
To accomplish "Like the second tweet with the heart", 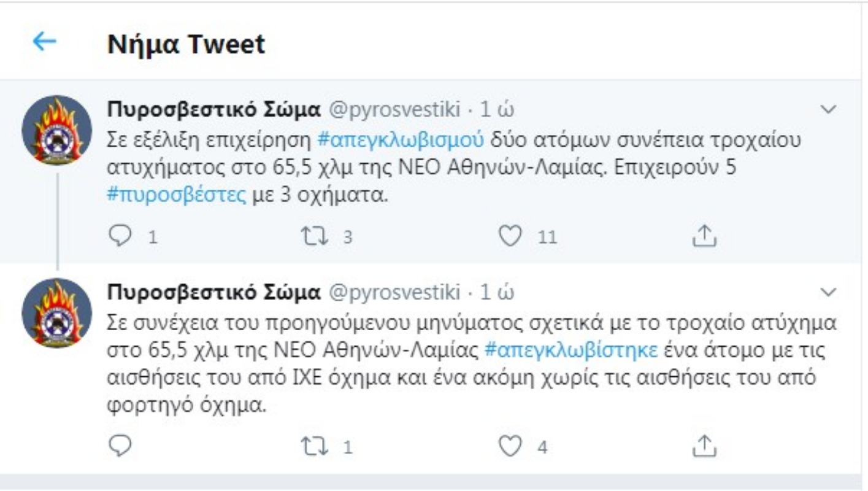I will click(x=509, y=446).
